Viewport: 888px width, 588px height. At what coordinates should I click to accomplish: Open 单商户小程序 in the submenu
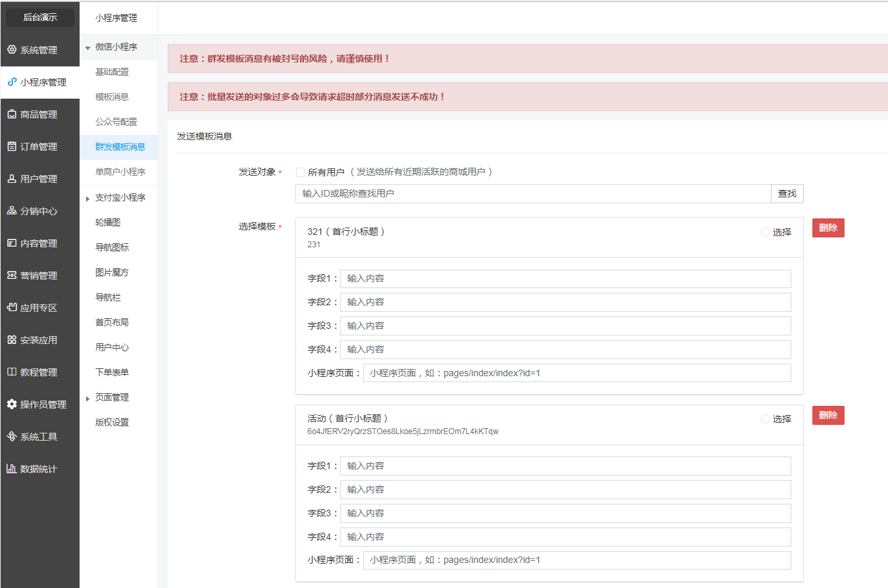coord(120,172)
